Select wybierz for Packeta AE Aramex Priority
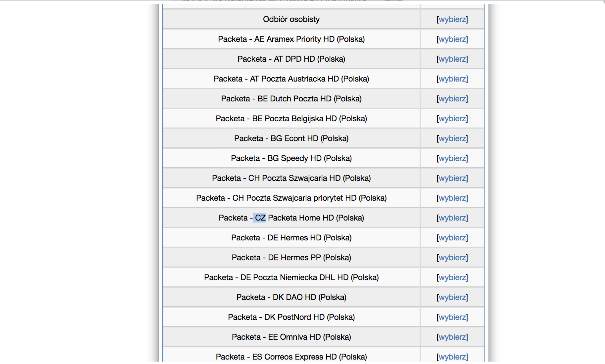This screenshot has height=364, width=605. tap(452, 39)
